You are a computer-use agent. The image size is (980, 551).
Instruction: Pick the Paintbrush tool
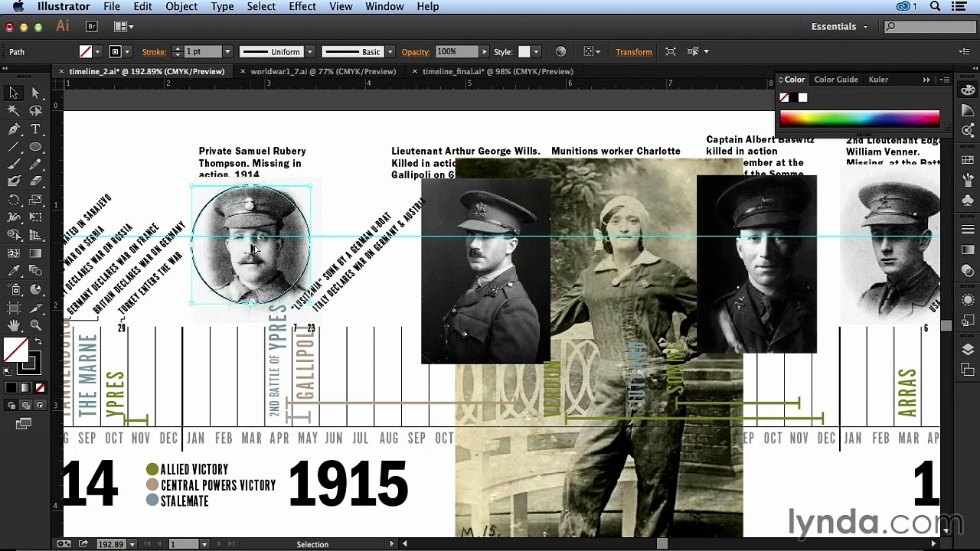[x=14, y=165]
